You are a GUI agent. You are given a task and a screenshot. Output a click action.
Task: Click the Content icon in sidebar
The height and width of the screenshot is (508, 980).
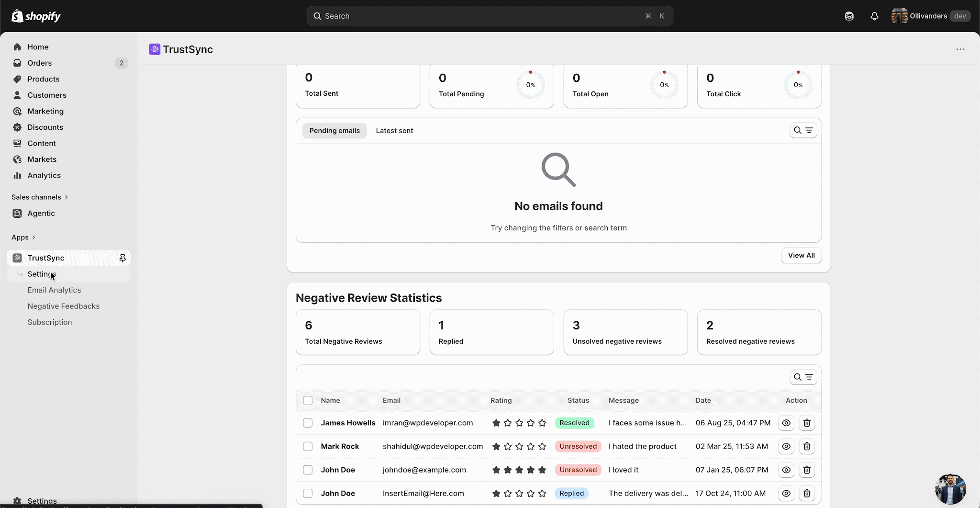tap(17, 143)
